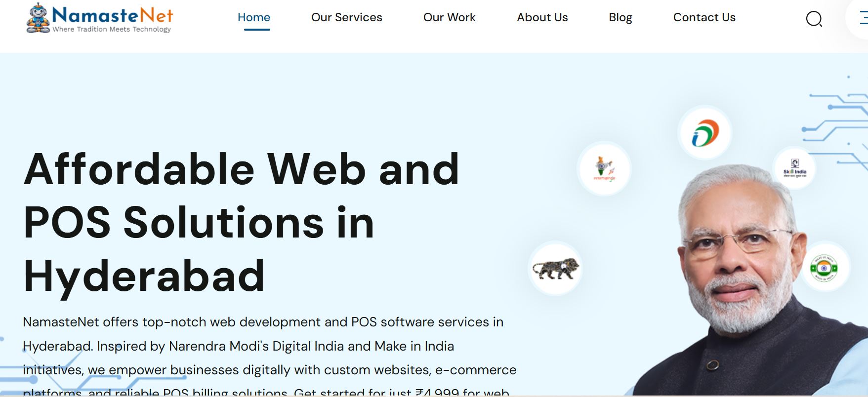This screenshot has width=868, height=397.
Task: Click the NamasteNet robot mascot icon
Action: tap(38, 18)
